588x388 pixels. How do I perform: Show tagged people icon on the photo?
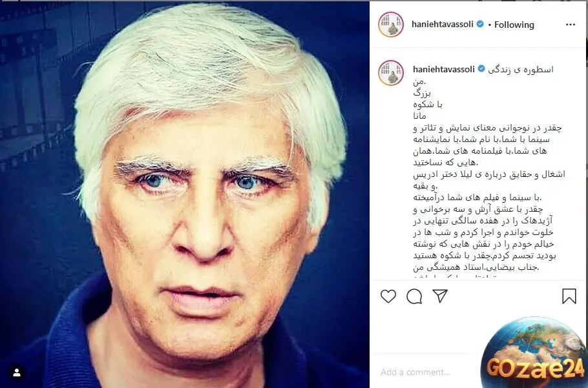[17, 373]
